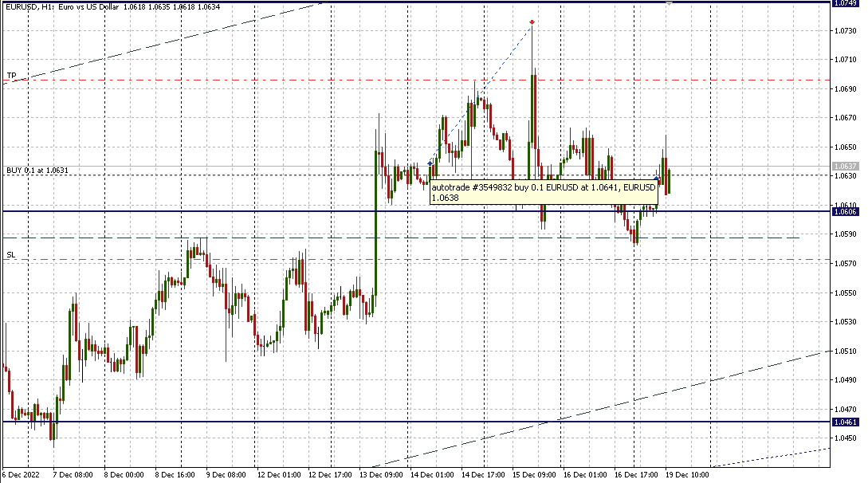Click the red arrow above the 15 Dec peak
The height and width of the screenshot is (483, 868).
click(x=532, y=22)
